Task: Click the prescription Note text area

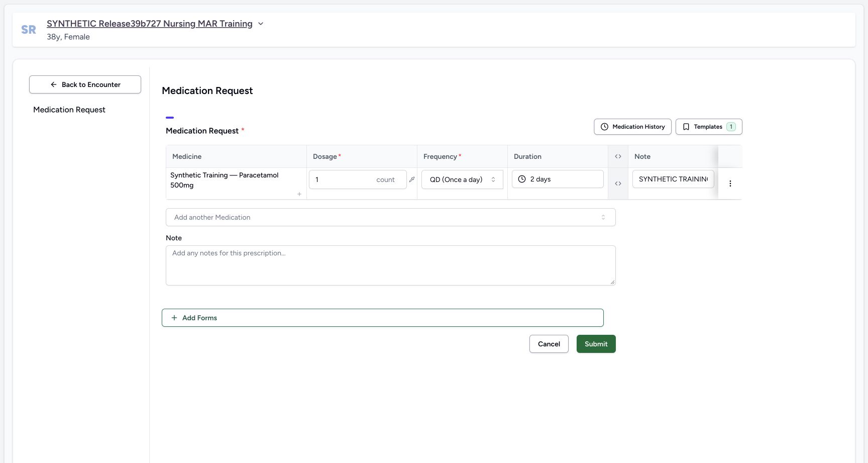Action: tap(390, 265)
